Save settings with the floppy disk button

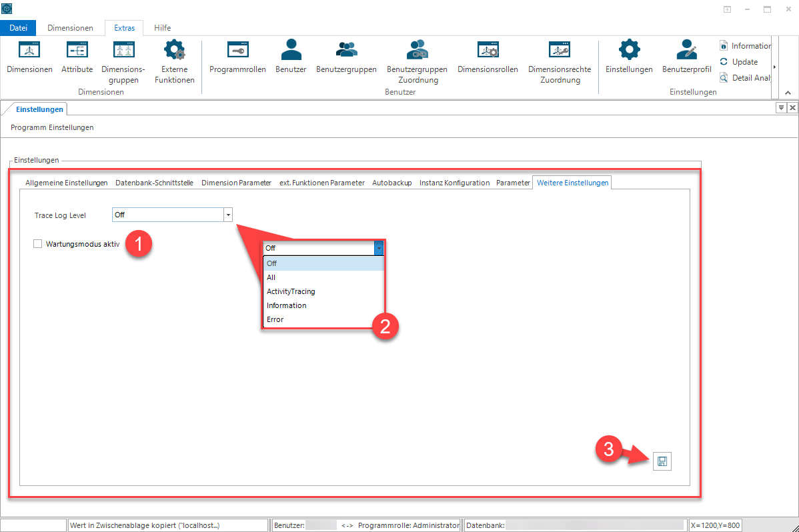click(x=662, y=461)
